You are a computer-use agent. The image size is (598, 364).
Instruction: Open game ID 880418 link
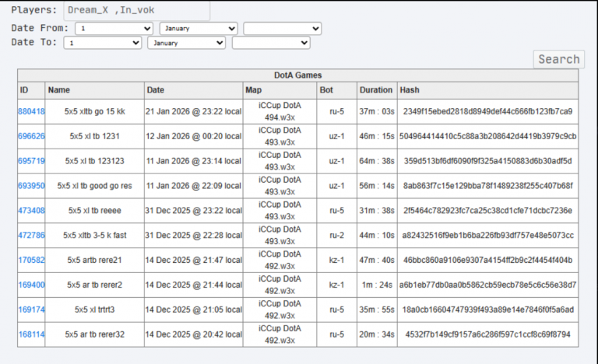coord(31,111)
